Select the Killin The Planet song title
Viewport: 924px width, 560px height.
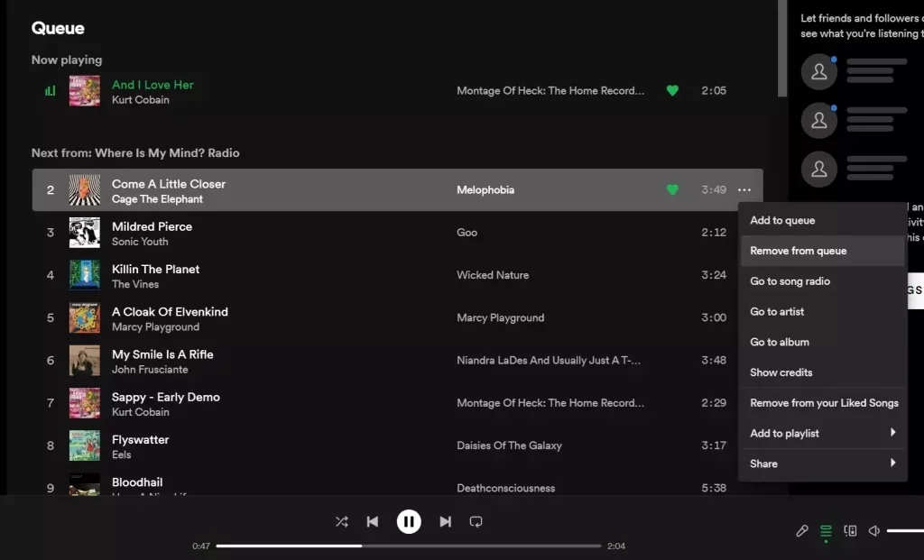point(155,269)
